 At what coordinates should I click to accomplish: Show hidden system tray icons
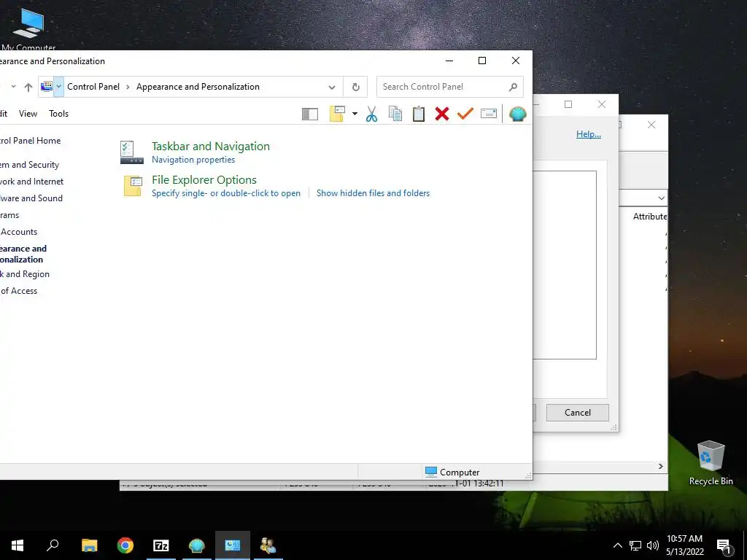[617, 545]
